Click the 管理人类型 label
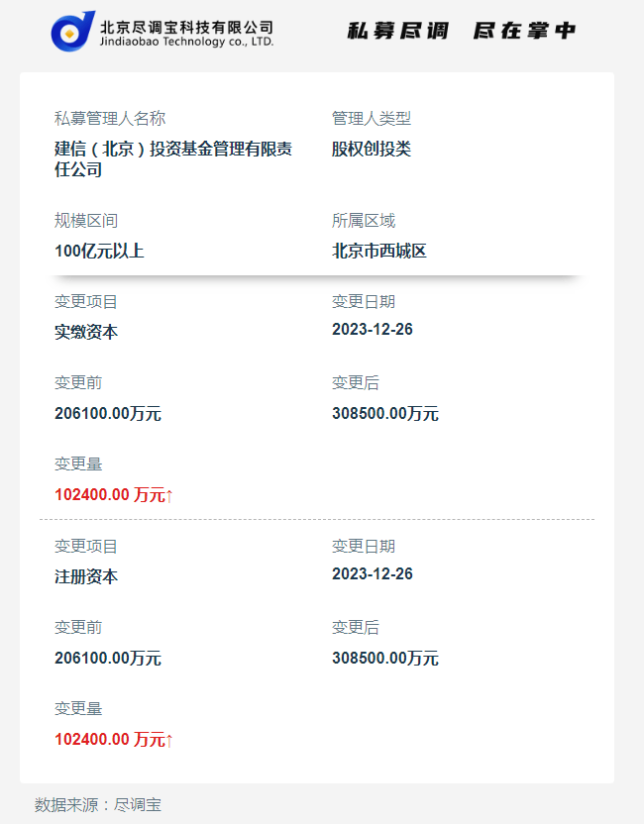 (372, 119)
